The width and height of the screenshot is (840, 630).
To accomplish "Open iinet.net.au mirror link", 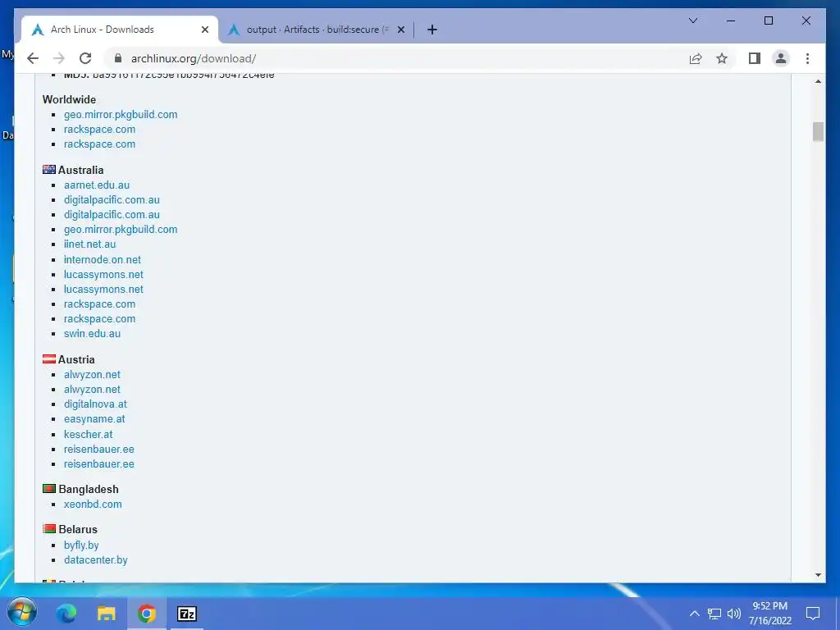I will tap(90, 244).
